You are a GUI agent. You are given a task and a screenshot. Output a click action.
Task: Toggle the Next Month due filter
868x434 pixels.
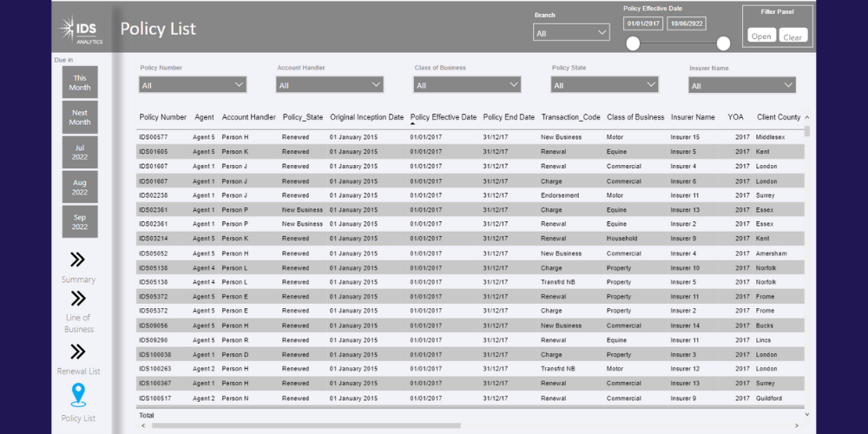(x=80, y=117)
